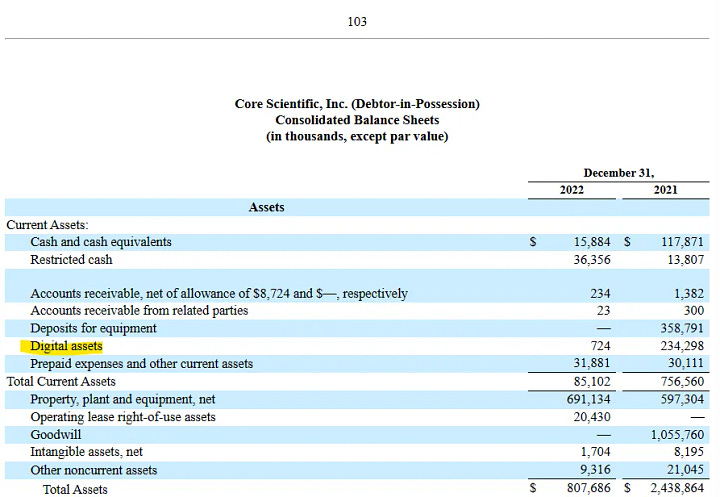Select the value 20,430
The height and width of the screenshot is (497, 720).
click(x=592, y=417)
